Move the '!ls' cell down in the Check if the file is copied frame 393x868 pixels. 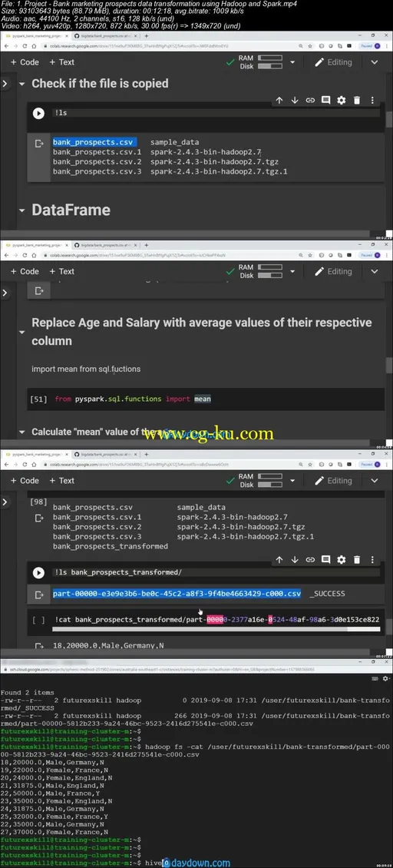coord(295,100)
